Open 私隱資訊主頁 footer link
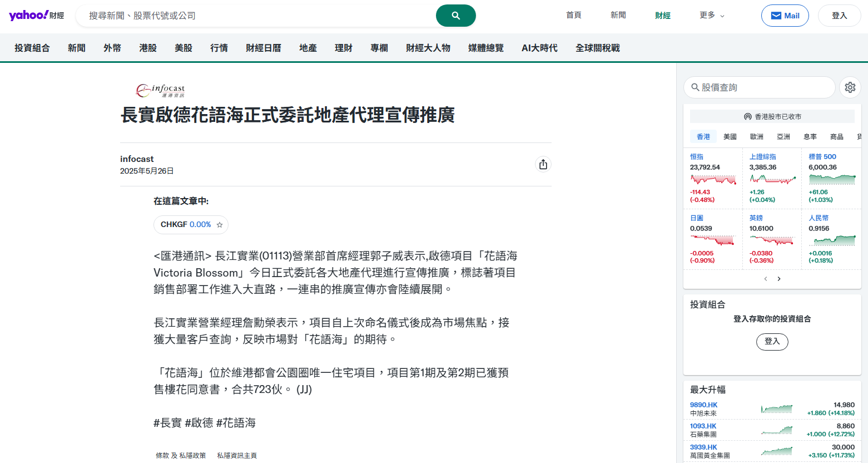The width and height of the screenshot is (868, 463). (x=237, y=456)
